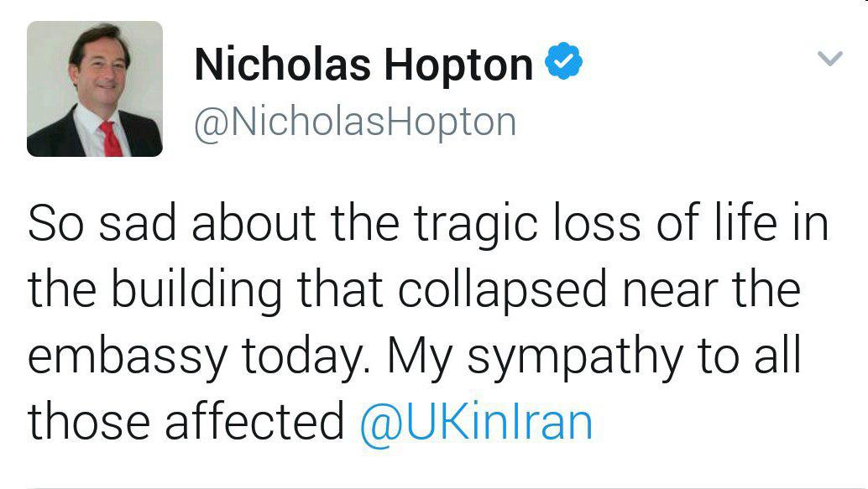Click the word "sympathy" in the tweet

coord(575,357)
